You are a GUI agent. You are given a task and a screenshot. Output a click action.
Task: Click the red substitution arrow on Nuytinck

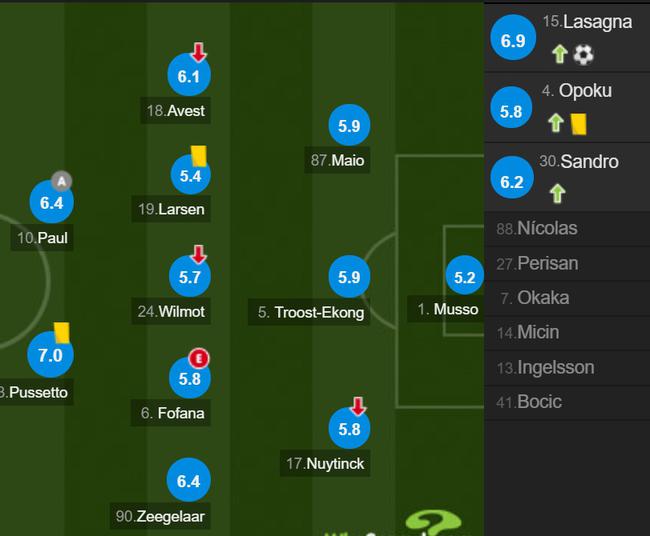click(x=358, y=406)
